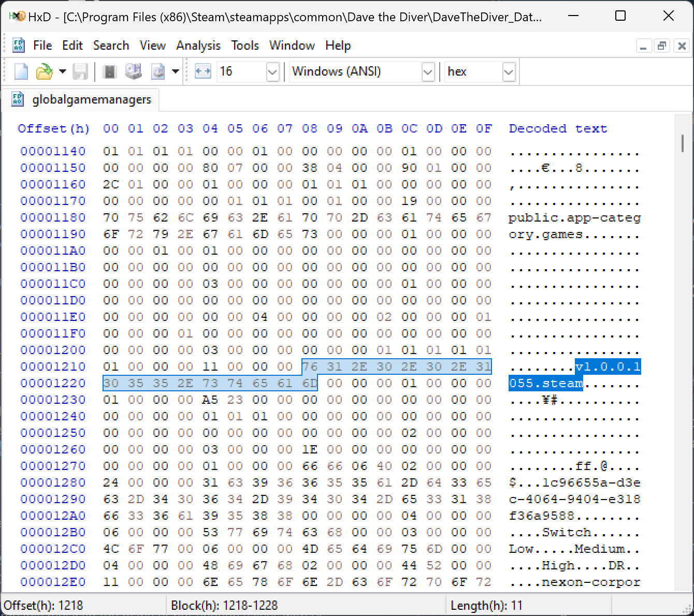Click the Open file folder icon

pos(45,71)
